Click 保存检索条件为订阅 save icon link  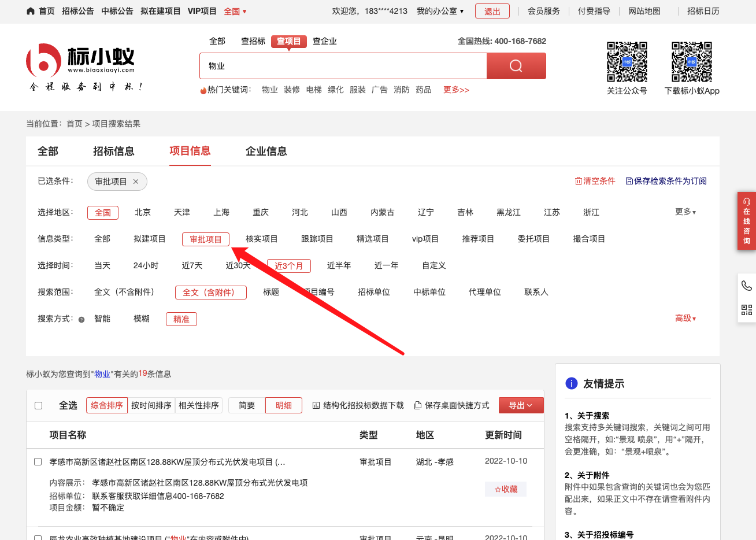[666, 181]
